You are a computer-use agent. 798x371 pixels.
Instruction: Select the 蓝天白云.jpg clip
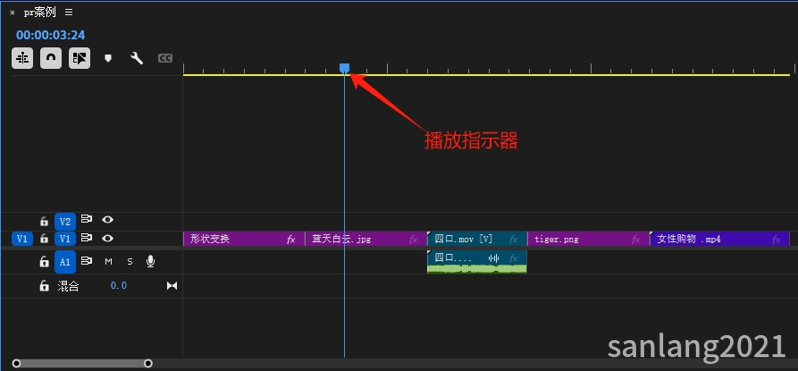pyautogui.click(x=365, y=239)
